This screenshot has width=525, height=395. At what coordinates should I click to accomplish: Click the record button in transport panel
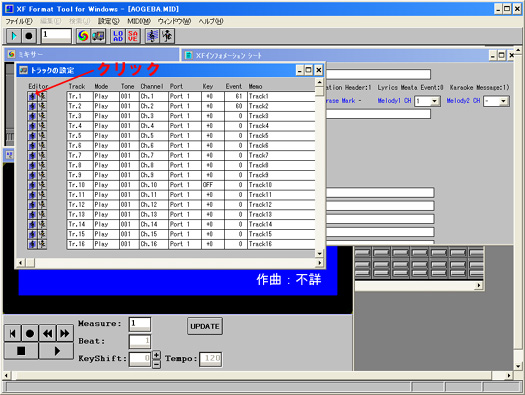coord(30,333)
